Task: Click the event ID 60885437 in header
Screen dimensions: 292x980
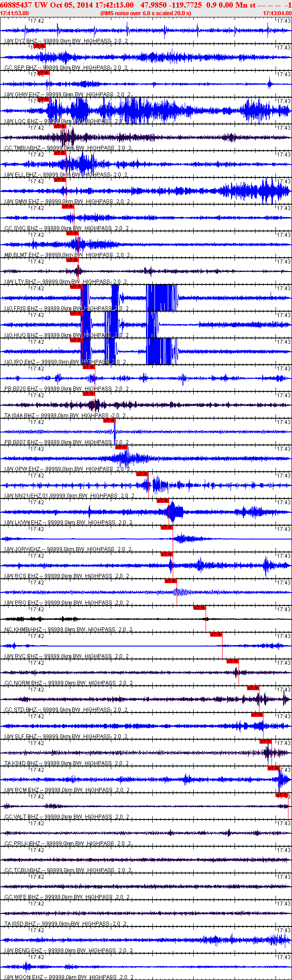Action: [x=16, y=5]
